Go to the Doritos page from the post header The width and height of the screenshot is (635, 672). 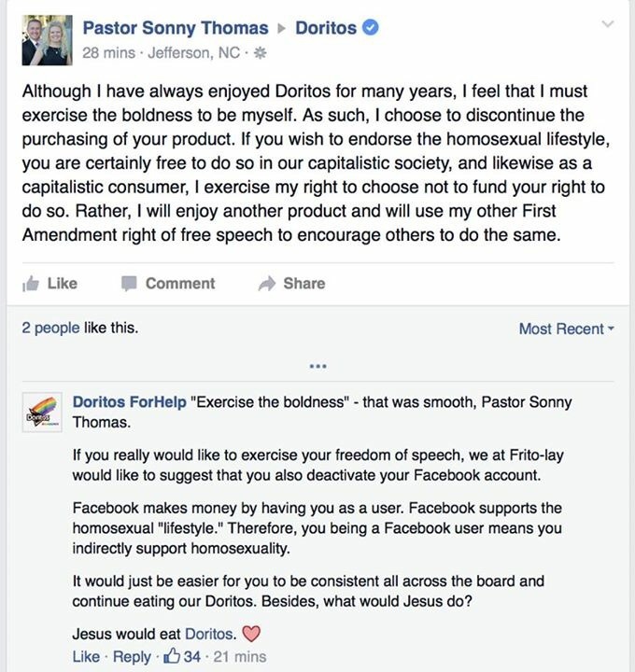325,28
